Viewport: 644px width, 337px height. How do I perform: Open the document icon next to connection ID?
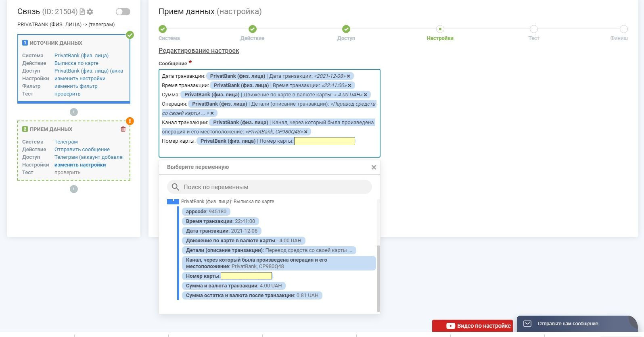tap(82, 12)
